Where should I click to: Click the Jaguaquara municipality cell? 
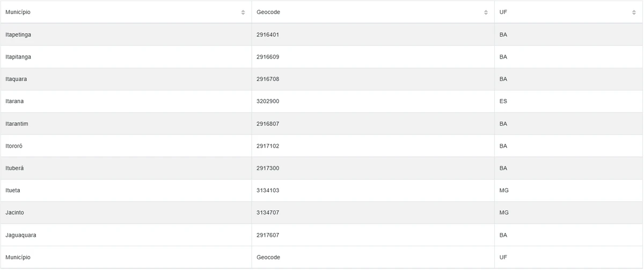click(x=21, y=235)
